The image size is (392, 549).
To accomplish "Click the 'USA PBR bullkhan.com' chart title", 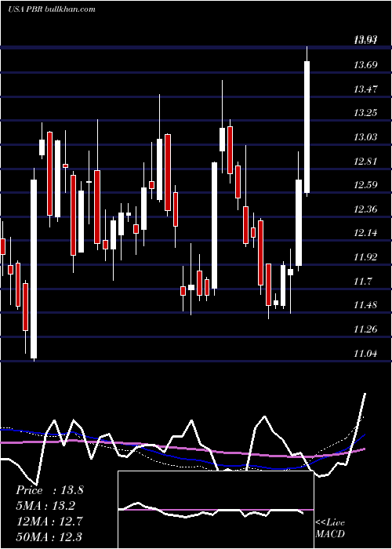I will (52, 9).
